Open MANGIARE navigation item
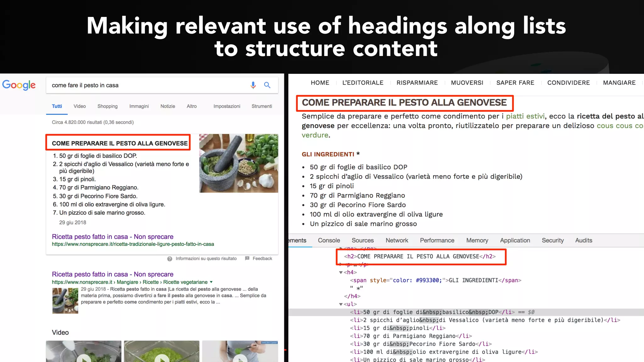 [619, 83]
